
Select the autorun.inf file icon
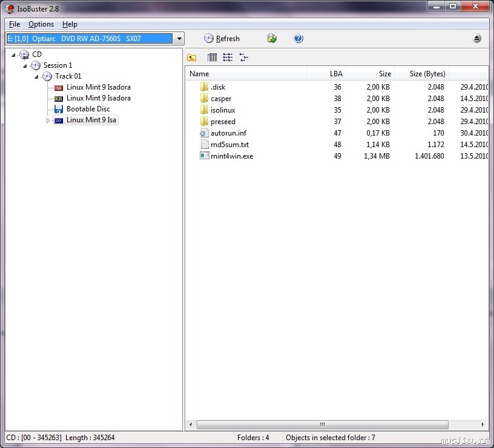(204, 133)
